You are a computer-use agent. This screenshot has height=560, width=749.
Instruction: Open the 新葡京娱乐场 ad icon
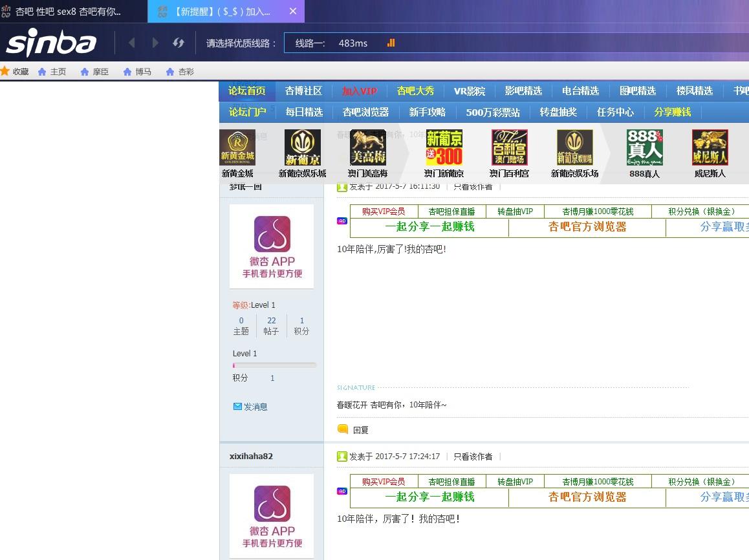pos(574,147)
